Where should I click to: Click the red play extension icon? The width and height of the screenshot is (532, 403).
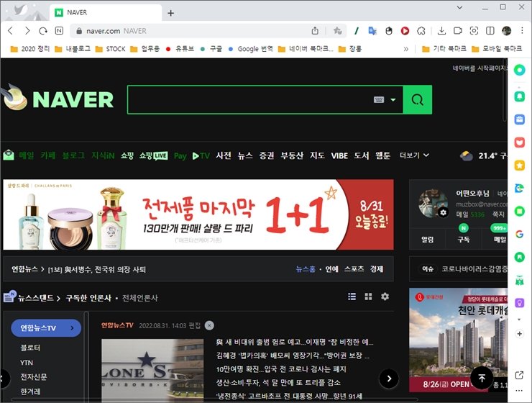point(405,31)
